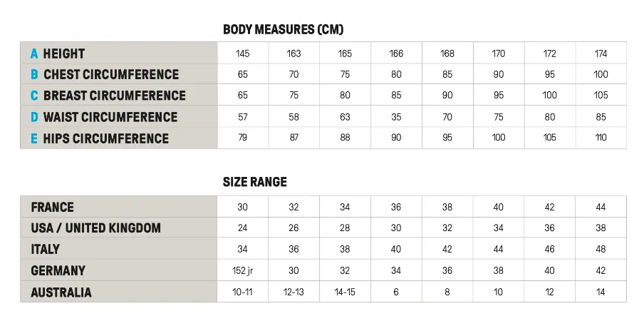
Task: Click the WAIST CIRCUMFERENCE row label
Action: (110, 117)
